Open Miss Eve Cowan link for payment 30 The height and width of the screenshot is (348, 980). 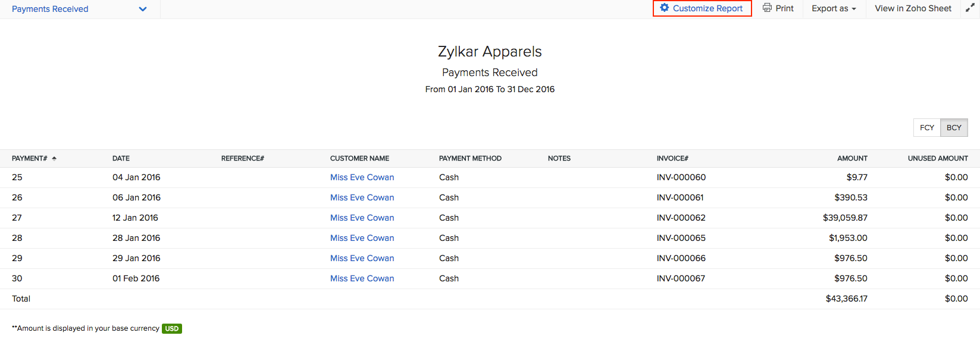pos(362,278)
